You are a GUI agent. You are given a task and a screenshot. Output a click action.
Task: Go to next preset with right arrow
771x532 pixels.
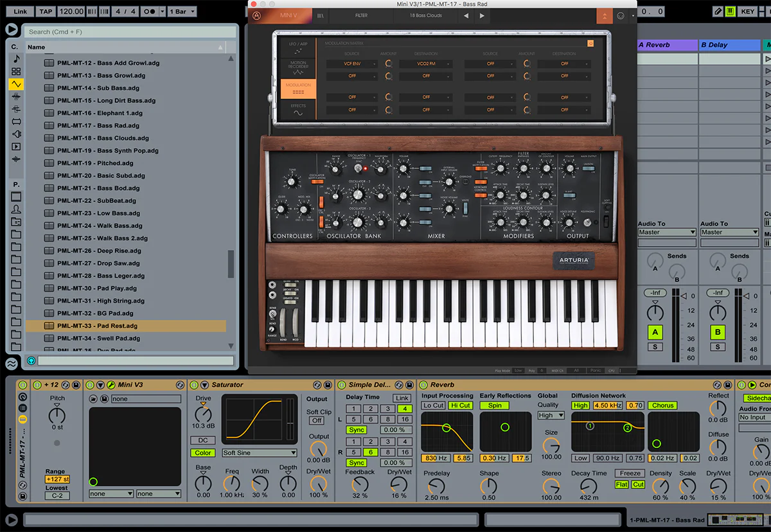click(482, 15)
